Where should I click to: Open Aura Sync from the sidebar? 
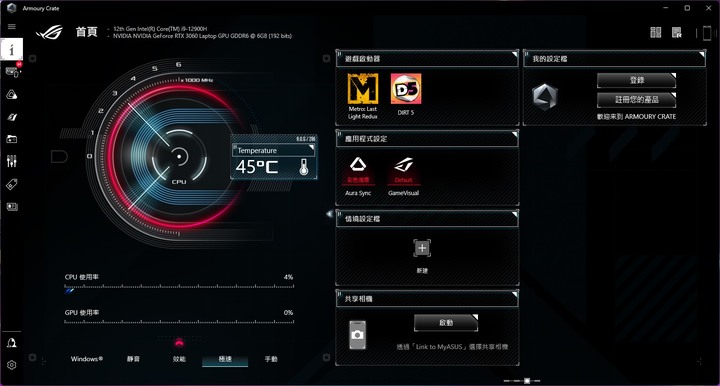click(x=12, y=95)
